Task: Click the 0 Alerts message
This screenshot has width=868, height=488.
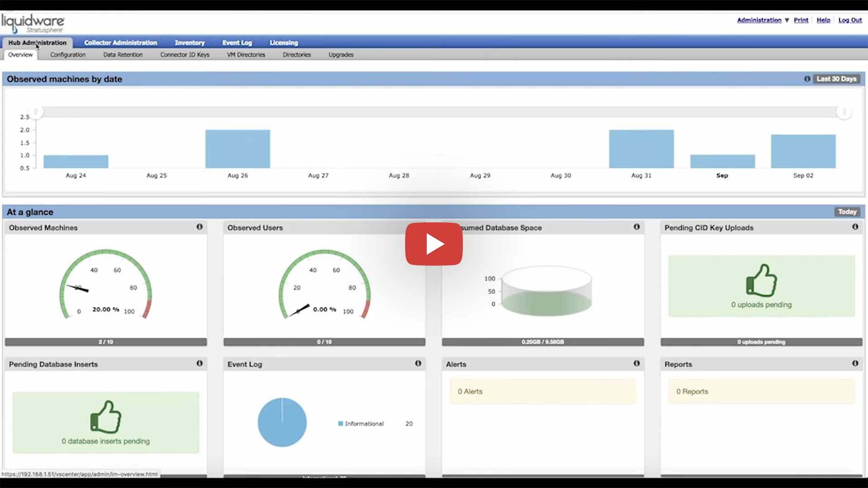Action: [x=543, y=391]
